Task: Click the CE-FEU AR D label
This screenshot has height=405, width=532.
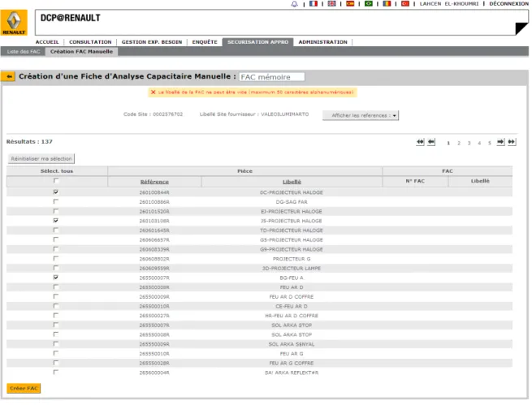Action: tap(292, 306)
